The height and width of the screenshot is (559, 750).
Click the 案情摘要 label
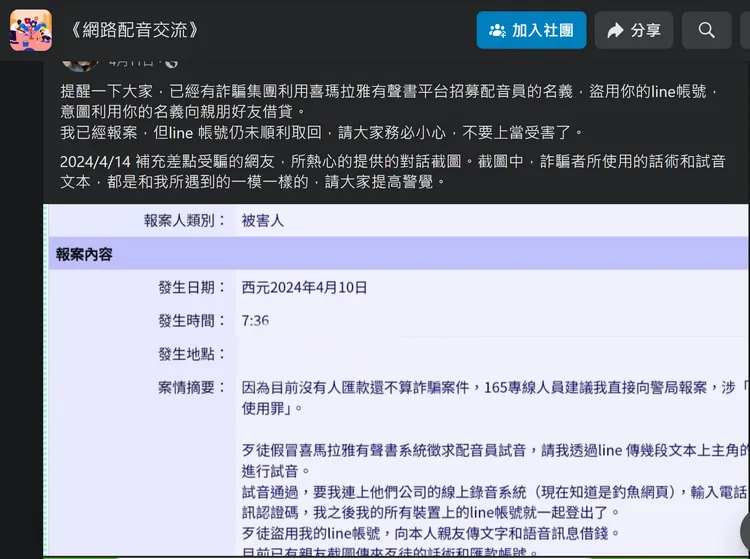point(191,387)
